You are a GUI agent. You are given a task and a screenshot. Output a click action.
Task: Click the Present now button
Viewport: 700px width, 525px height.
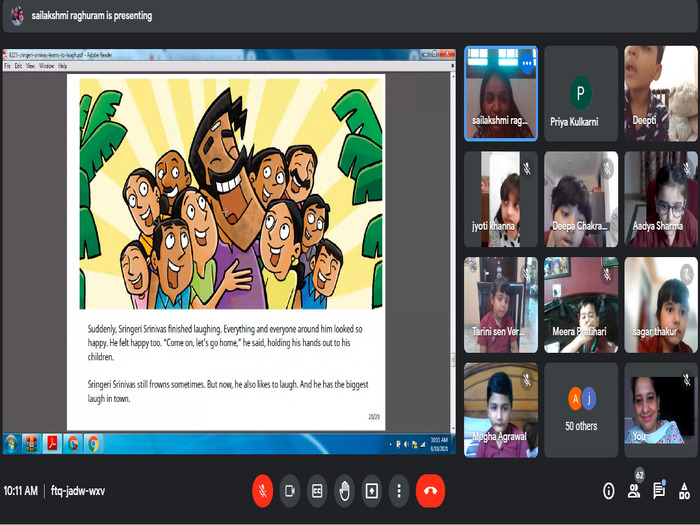pos(371,491)
